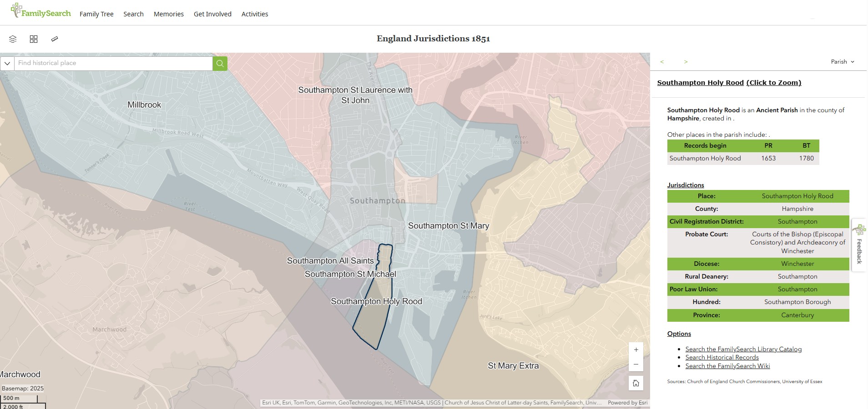The width and height of the screenshot is (868, 409).
Task: Expand the Jurisdictions section heading
Action: [685, 185]
